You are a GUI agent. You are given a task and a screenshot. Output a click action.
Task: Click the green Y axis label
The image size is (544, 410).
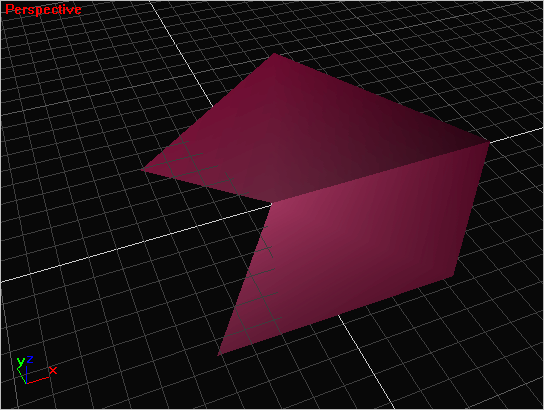tap(20, 361)
